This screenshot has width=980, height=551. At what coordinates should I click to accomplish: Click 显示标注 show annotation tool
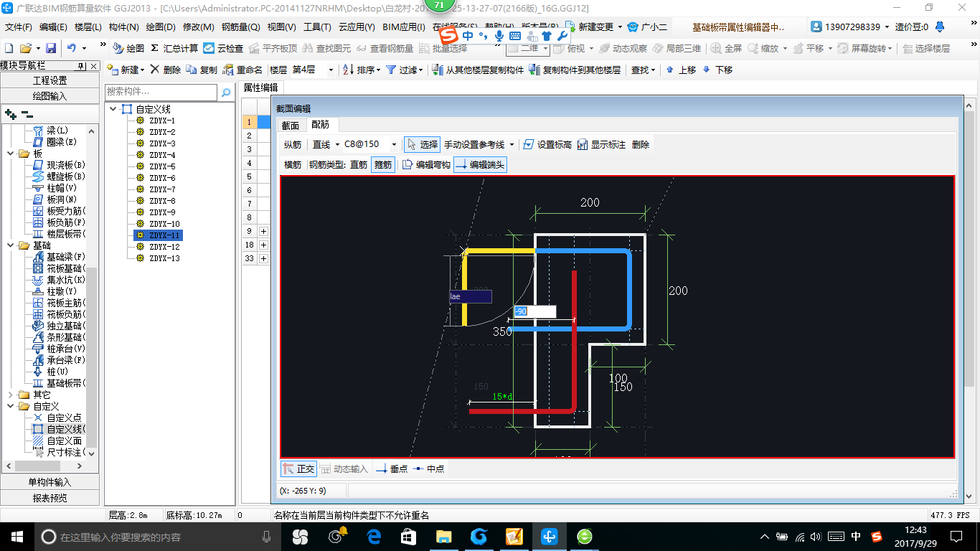tap(601, 144)
